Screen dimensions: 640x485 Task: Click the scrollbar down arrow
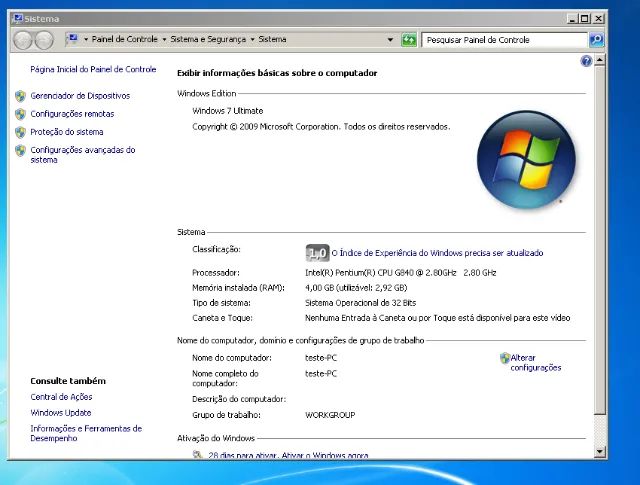tap(600, 452)
